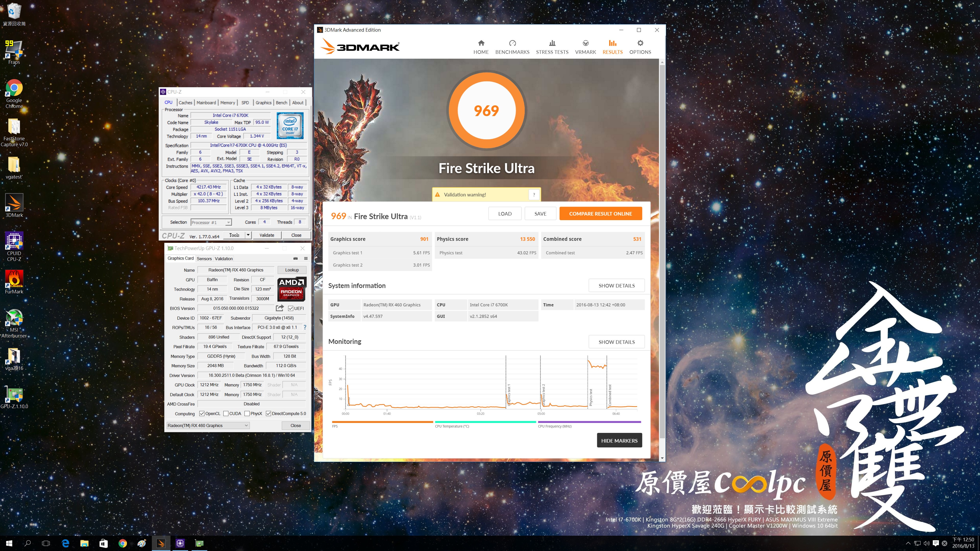Click the 3DMark logo
Screen dimensions: 980x551
click(x=360, y=47)
